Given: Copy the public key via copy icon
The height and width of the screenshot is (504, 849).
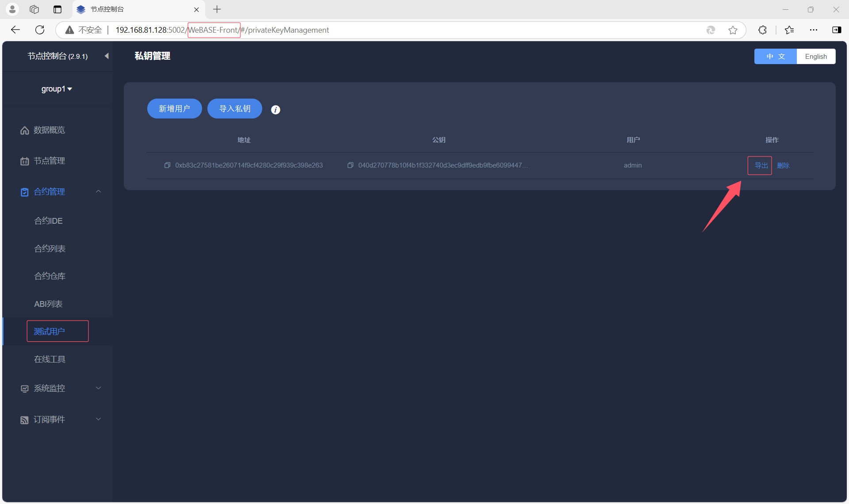Looking at the screenshot, I should [x=350, y=165].
